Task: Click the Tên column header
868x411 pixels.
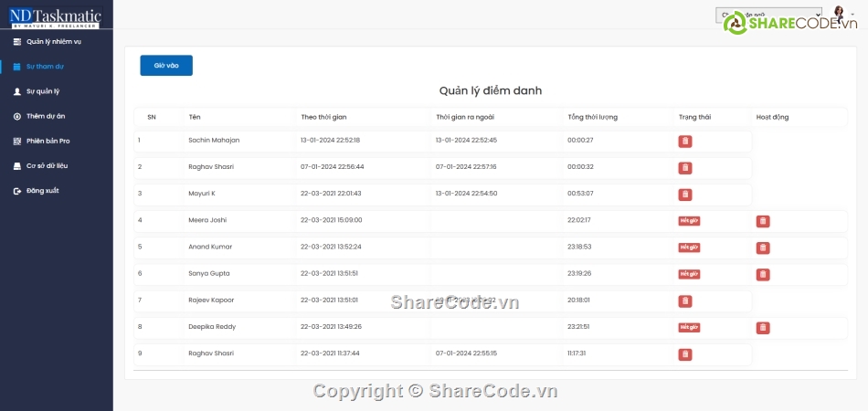Action: coord(195,117)
